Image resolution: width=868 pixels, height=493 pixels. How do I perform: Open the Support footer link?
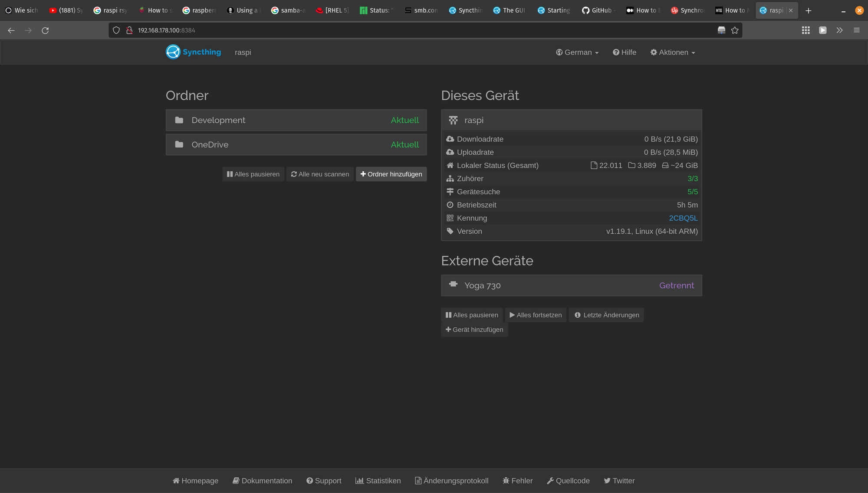tap(324, 481)
